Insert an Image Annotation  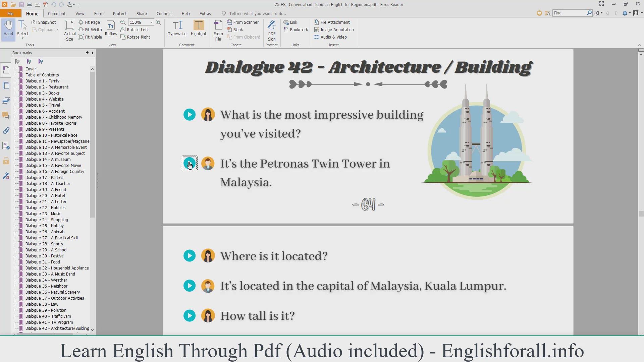(x=334, y=29)
